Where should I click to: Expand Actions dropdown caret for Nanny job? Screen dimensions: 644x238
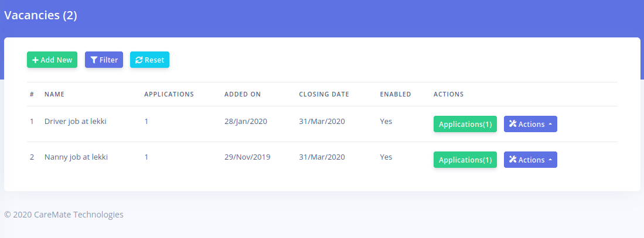click(550, 161)
